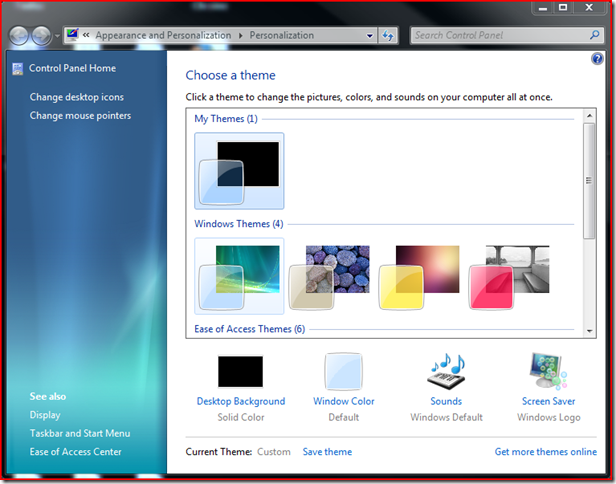The width and height of the screenshot is (616, 484).
Task: Click the search magnifier icon
Action: 594,35
